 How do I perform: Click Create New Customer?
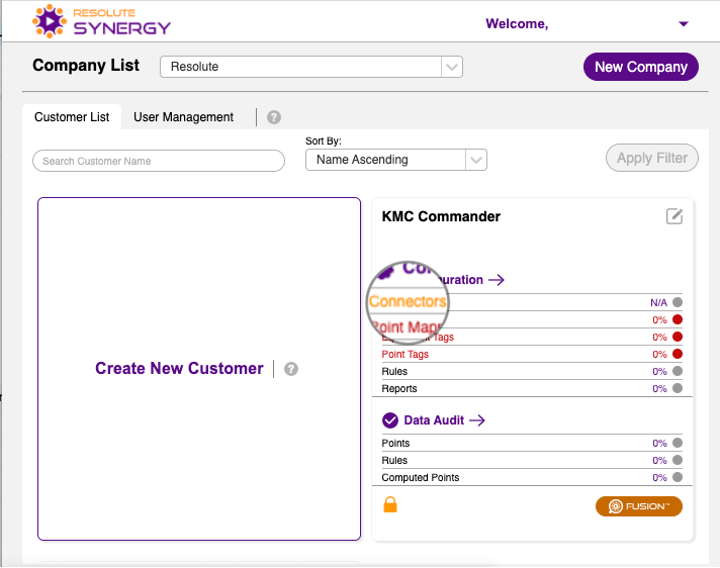click(179, 368)
